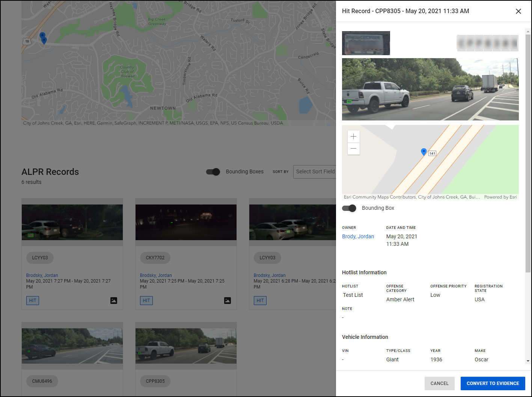The height and width of the screenshot is (397, 532).
Task: Zoom out on the hit record map
Action: pos(353,149)
